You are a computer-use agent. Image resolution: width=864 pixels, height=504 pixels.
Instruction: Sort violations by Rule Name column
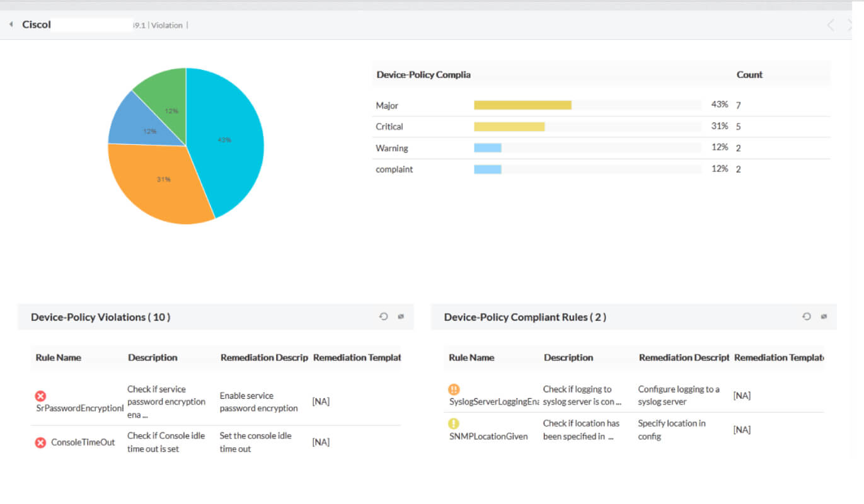click(59, 357)
